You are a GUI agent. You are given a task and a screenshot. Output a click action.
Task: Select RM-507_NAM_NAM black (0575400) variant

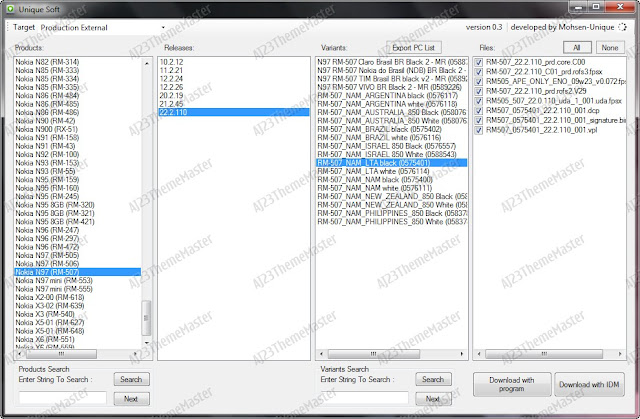392,180
